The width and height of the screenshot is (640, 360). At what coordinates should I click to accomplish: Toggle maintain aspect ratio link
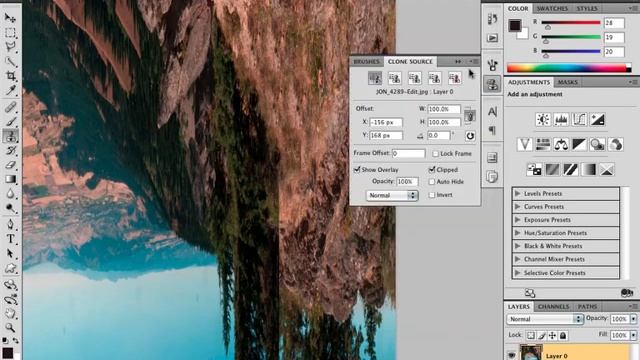point(470,116)
